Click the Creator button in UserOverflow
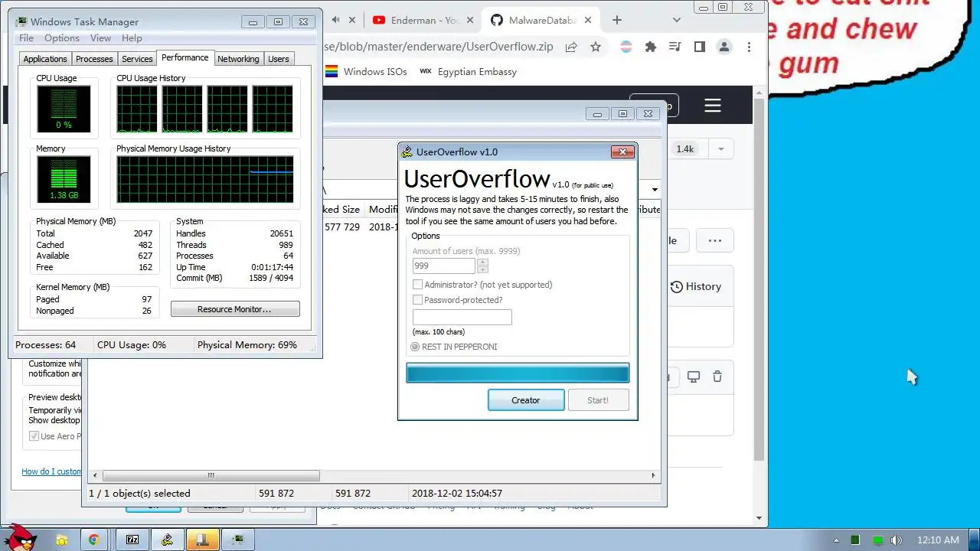Screen dimensions: 980x551 click(526, 400)
